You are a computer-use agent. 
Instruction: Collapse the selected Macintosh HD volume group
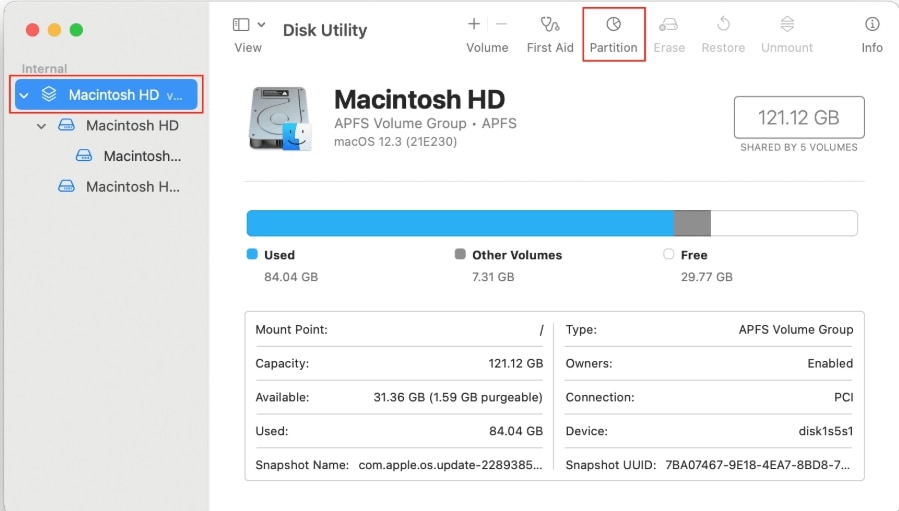pos(24,95)
